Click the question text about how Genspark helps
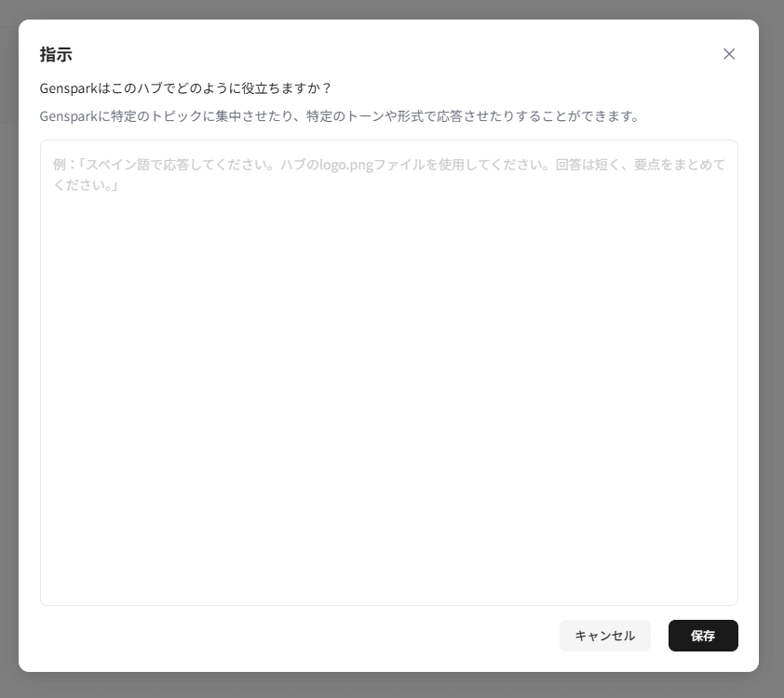 186,88
